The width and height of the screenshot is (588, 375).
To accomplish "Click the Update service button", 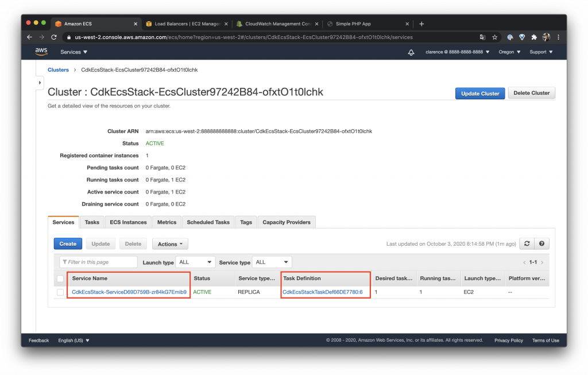I will click(x=100, y=243).
